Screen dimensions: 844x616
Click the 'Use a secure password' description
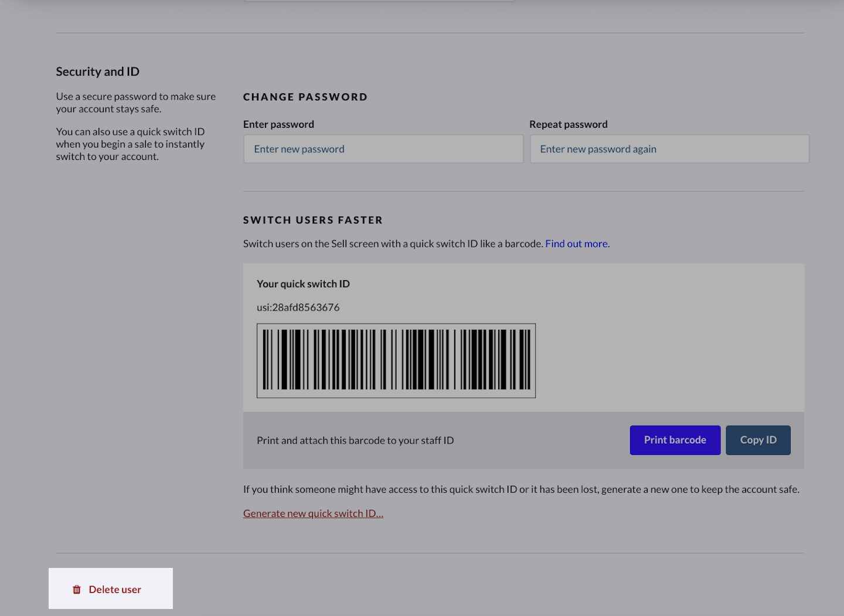[136, 103]
